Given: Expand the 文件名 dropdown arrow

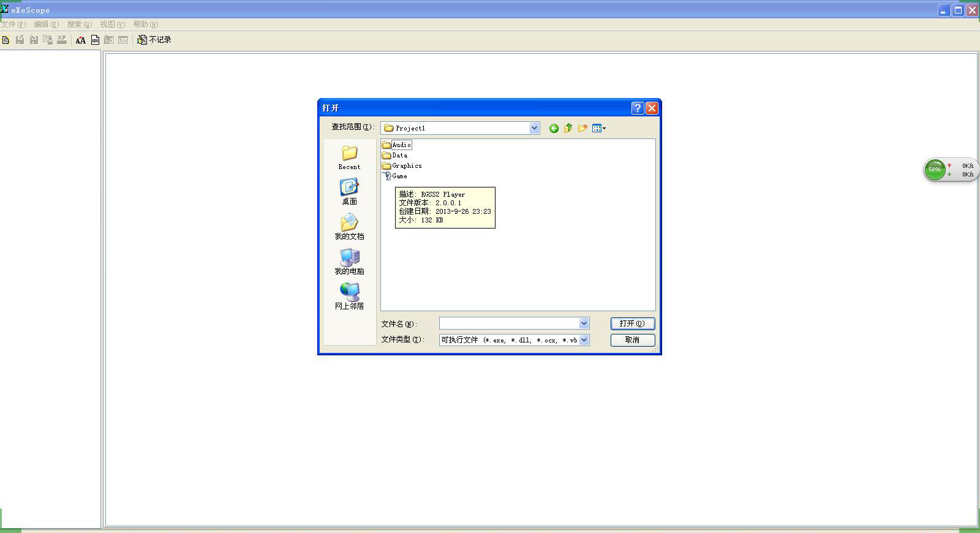Looking at the screenshot, I should [584, 323].
